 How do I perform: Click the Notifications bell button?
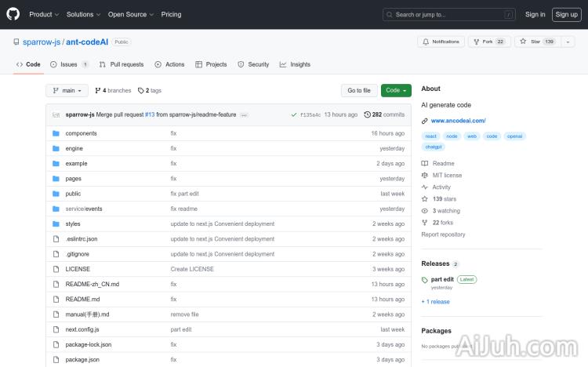(441, 42)
